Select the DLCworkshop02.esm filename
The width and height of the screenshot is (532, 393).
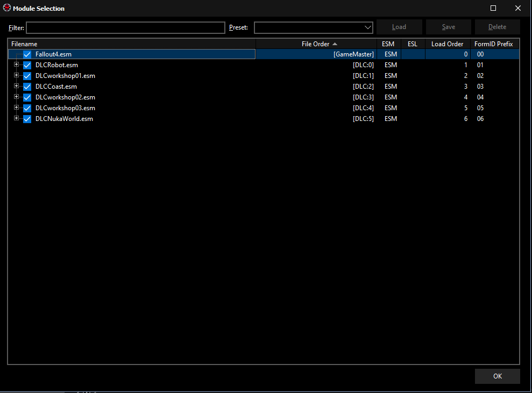coord(65,97)
